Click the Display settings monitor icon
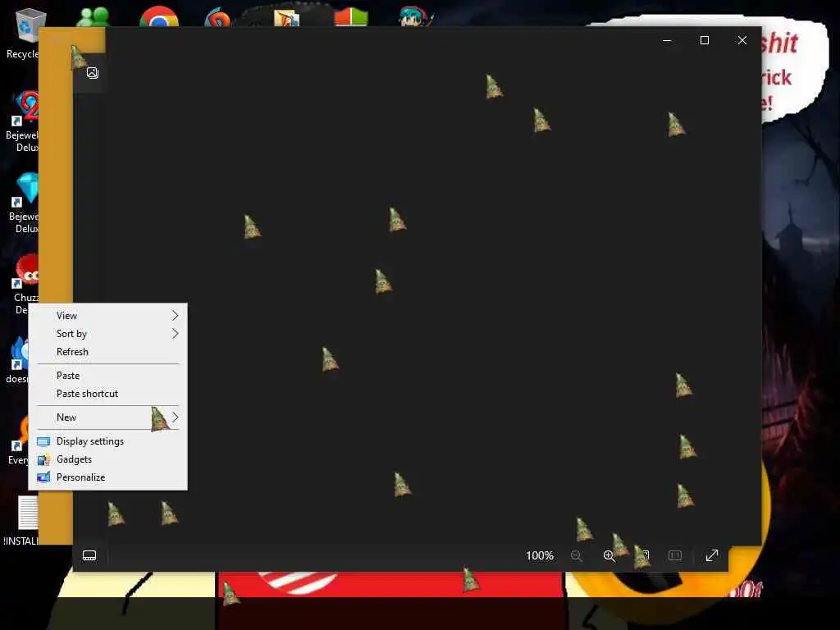 [x=43, y=441]
